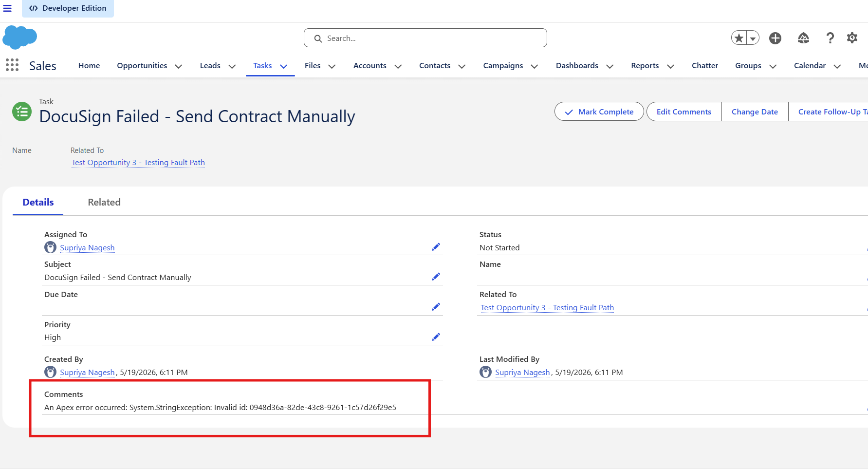Image resolution: width=868 pixels, height=469 pixels.
Task: Open the Trailhead guidance icon
Action: (803, 38)
